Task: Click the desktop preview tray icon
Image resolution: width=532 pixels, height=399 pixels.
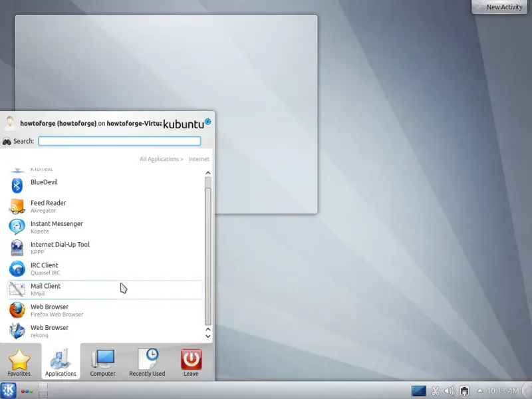Action: (x=419, y=391)
